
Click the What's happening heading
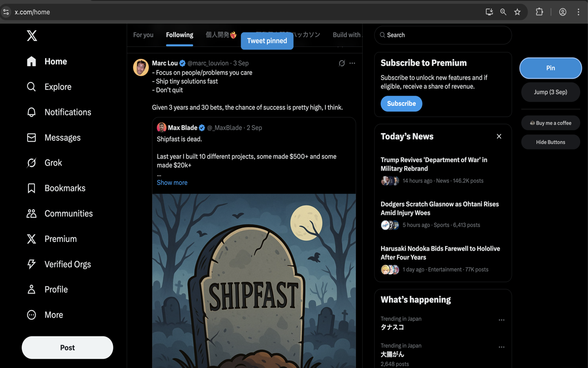[x=416, y=299]
